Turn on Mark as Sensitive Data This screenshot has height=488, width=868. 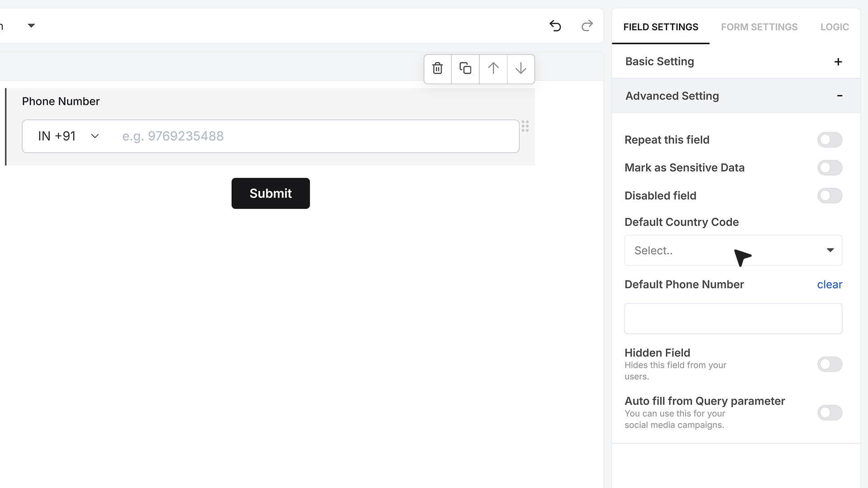(830, 168)
